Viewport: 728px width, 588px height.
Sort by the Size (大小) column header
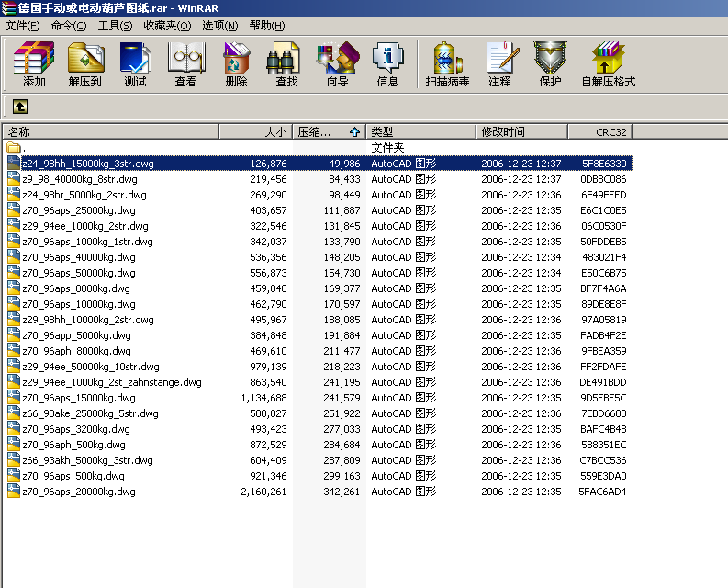click(x=255, y=132)
